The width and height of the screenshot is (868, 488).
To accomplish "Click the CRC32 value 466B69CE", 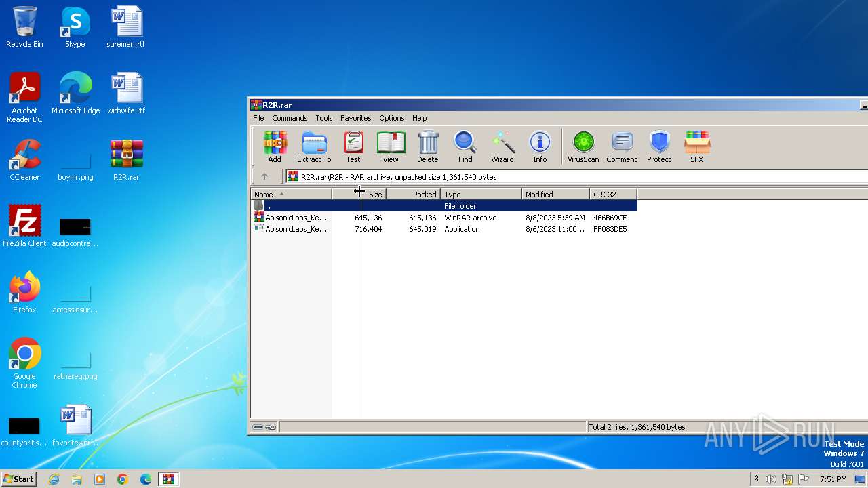I will tap(610, 218).
